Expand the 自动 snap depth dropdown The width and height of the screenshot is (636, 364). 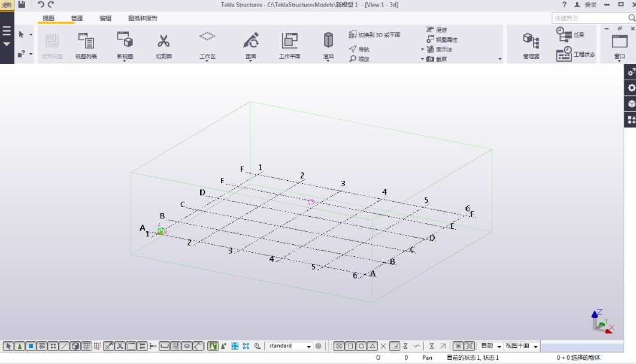pos(499,347)
